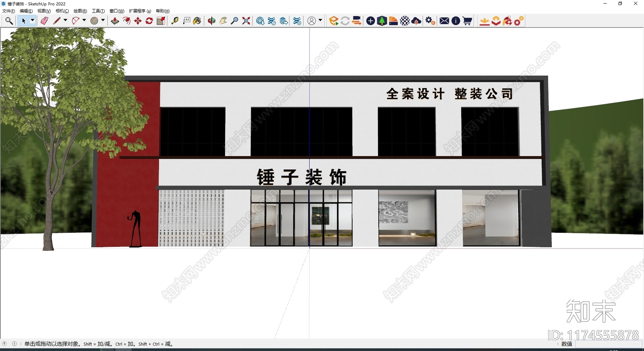This screenshot has width=644, height=351.
Task: Click Send to LayOut icon
Action: tap(284, 21)
